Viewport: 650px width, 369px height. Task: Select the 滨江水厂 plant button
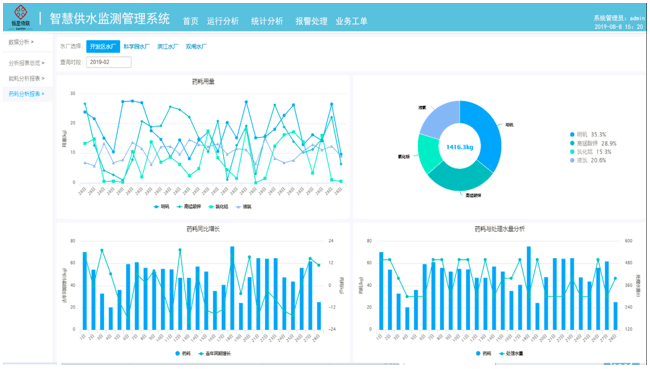click(167, 46)
